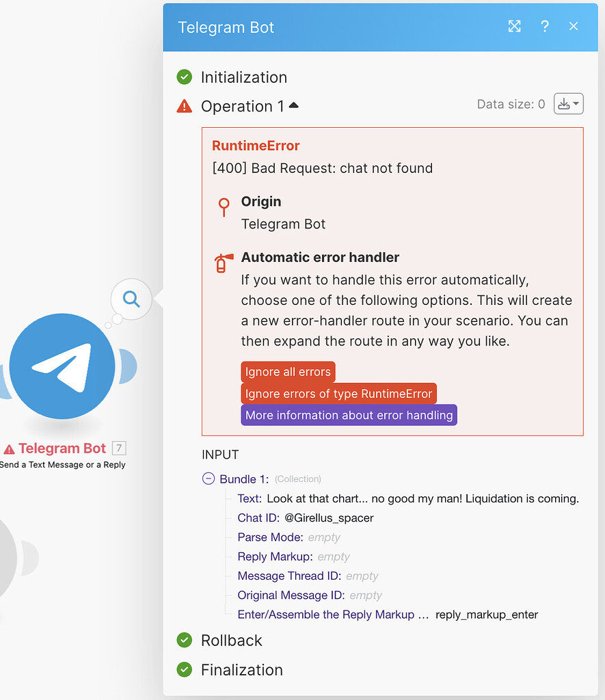The height and width of the screenshot is (700, 605).
Task: Click the Origin pin icon
Action: tap(224, 207)
